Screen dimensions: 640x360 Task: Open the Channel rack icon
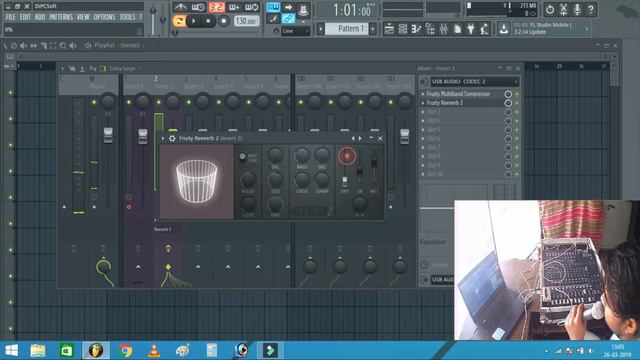tap(403, 29)
